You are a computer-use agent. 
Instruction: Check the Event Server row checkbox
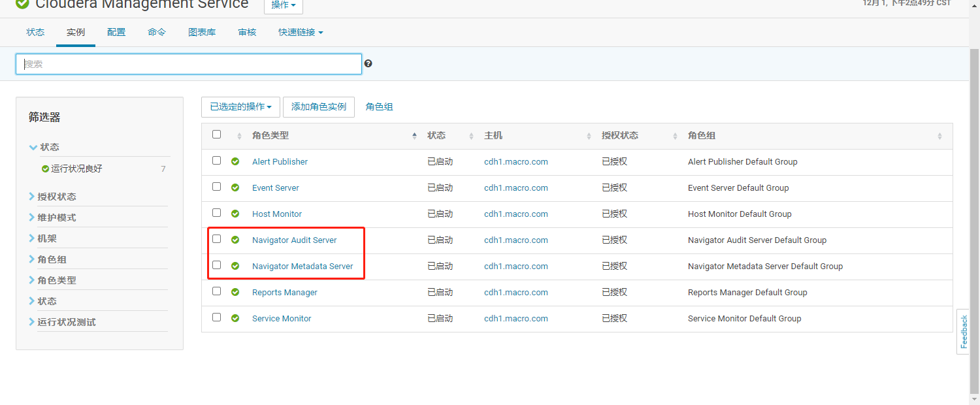point(217,187)
